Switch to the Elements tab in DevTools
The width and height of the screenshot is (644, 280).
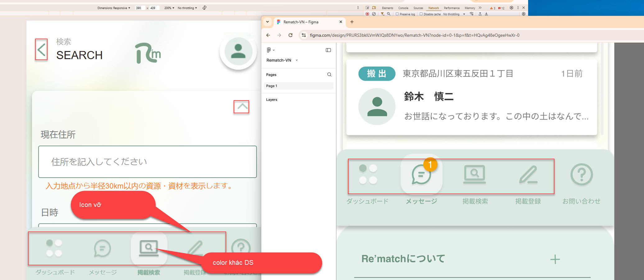point(387,8)
